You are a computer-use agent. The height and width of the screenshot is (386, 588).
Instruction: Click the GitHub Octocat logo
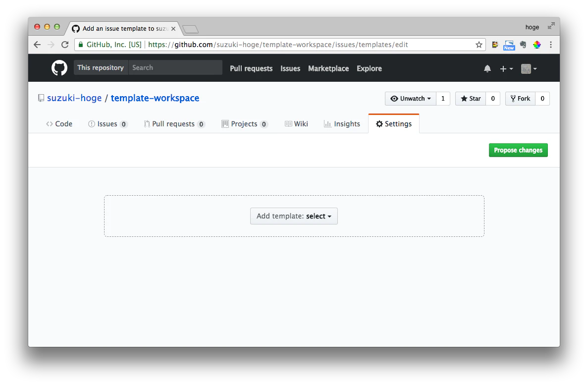click(59, 68)
